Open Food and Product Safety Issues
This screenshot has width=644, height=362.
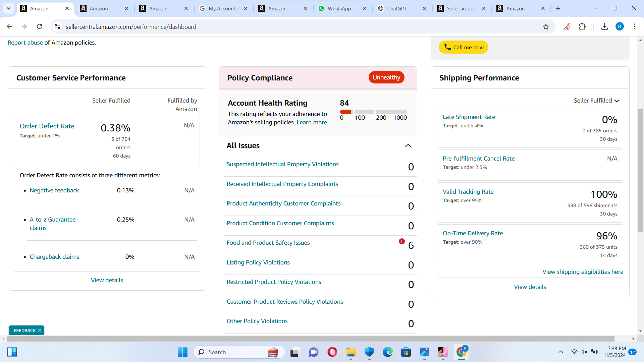[268, 243]
